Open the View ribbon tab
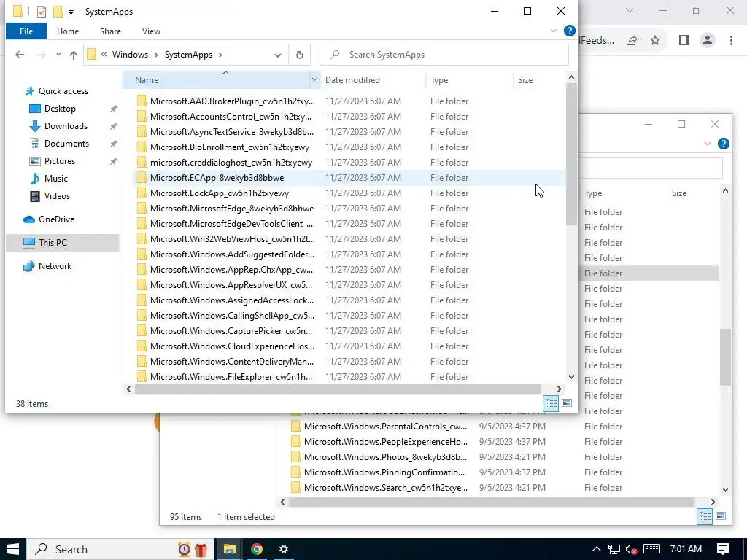The height and width of the screenshot is (560, 747). coord(151,31)
